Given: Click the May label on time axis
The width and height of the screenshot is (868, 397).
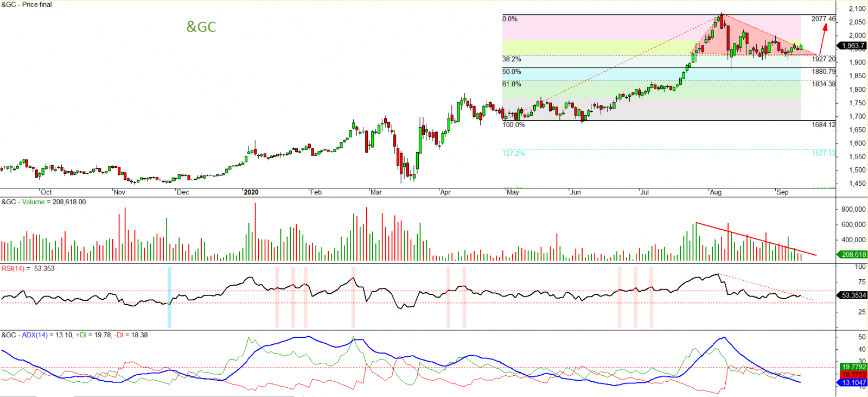Looking at the screenshot, I should [513, 192].
